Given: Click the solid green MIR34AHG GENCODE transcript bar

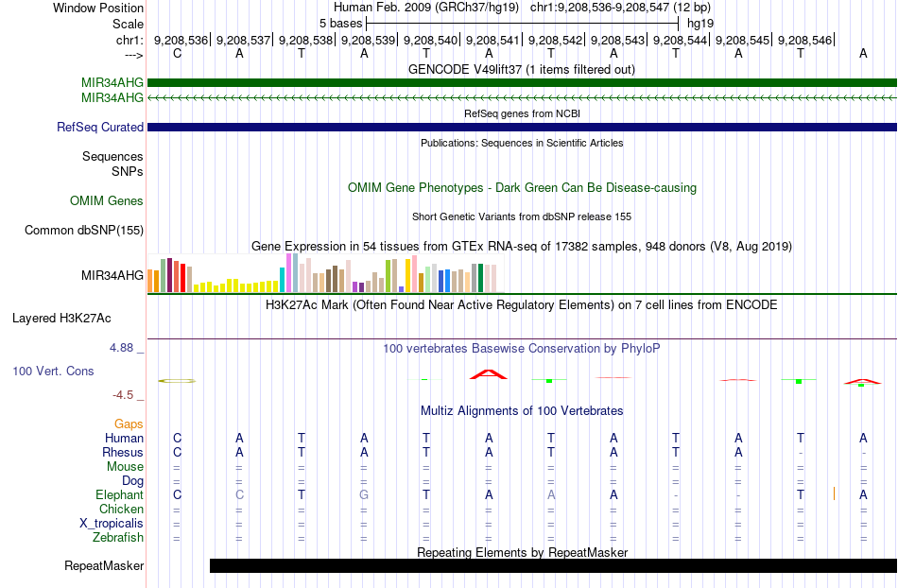Looking at the screenshot, I should point(522,82).
